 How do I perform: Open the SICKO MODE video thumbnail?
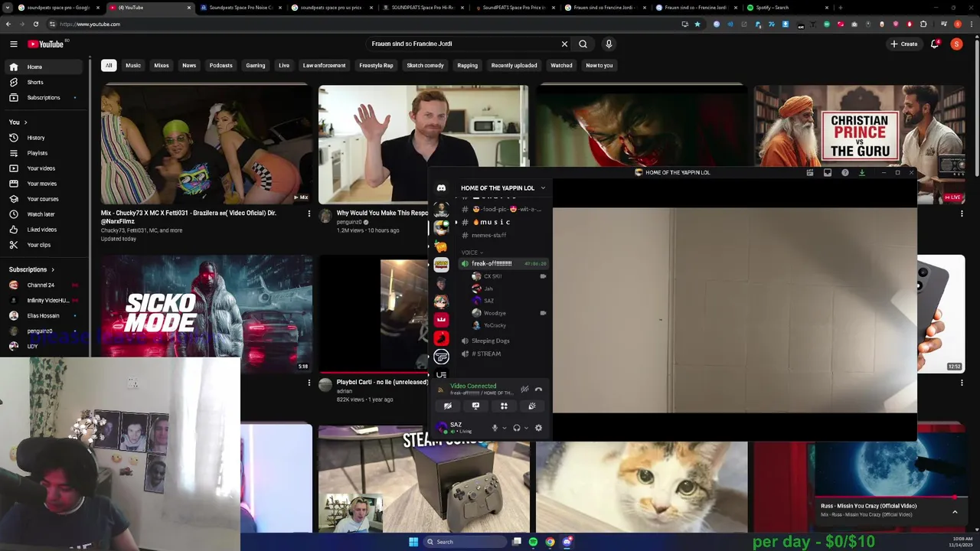[207, 313]
